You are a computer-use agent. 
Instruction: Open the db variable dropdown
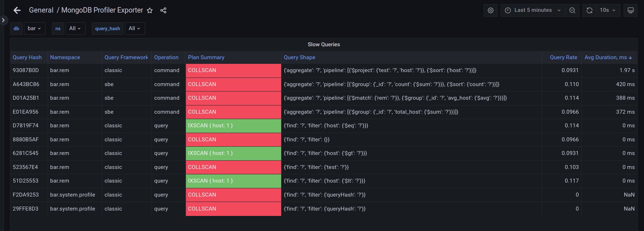point(34,28)
